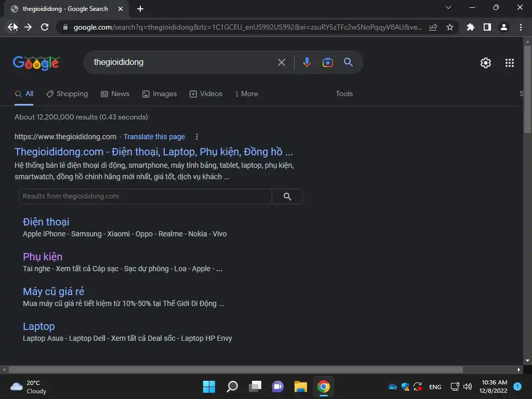Clear the search box text
532x399 pixels.
tap(282, 62)
